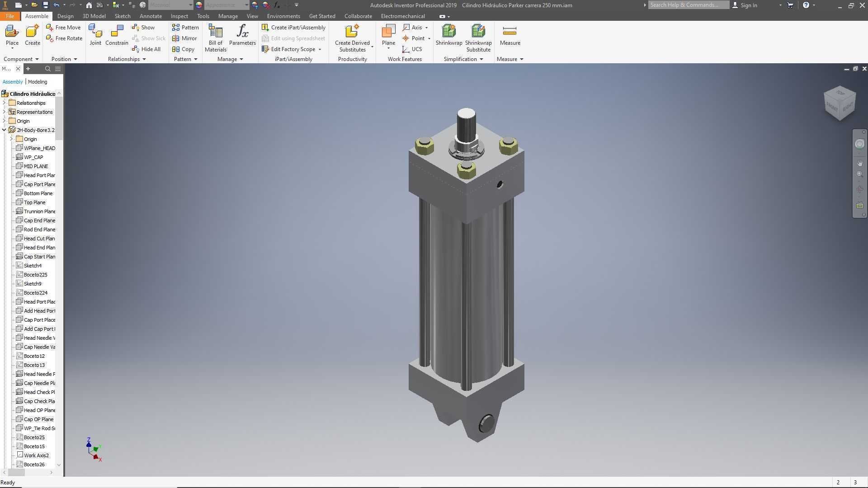Click the FRONT face of ViewCube
868x488 pixels.
pos(831,107)
